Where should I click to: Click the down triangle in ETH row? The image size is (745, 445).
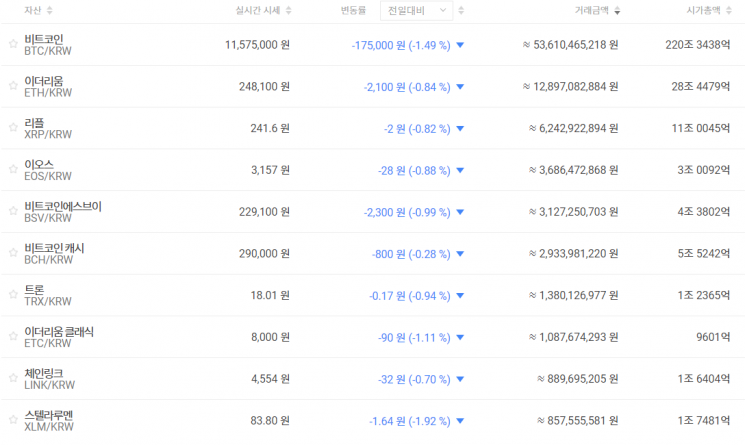[x=460, y=87]
